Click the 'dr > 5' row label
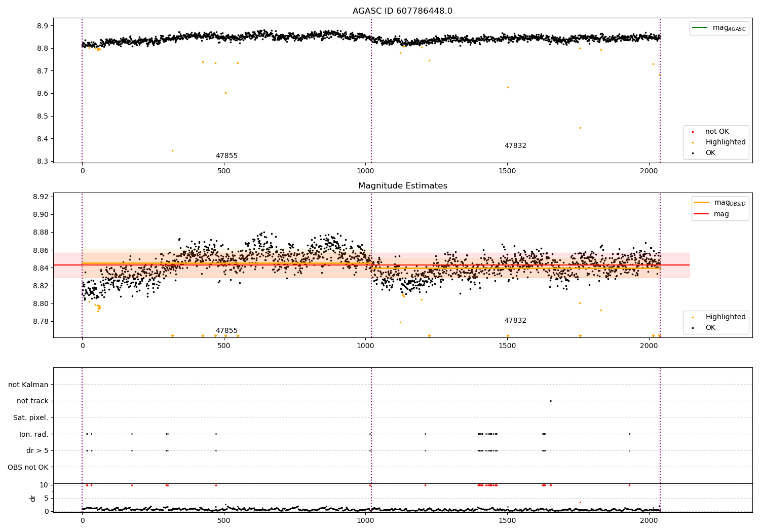Viewport: 760px width, 532px height. (x=37, y=451)
